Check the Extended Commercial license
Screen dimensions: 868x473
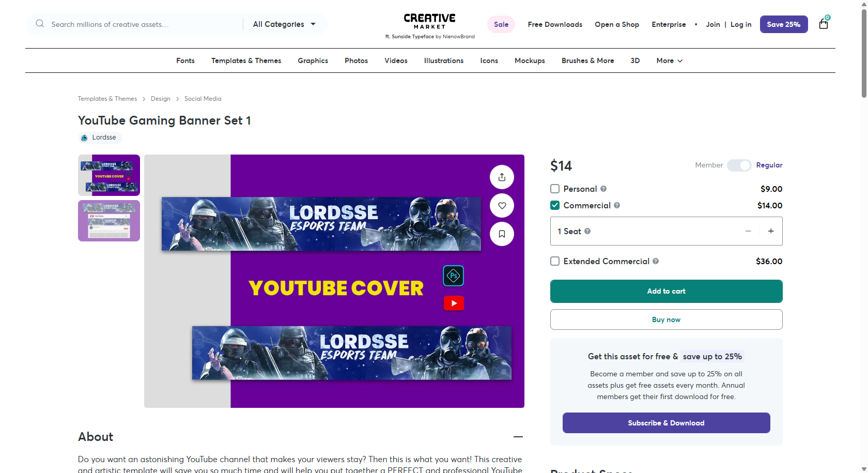554,261
